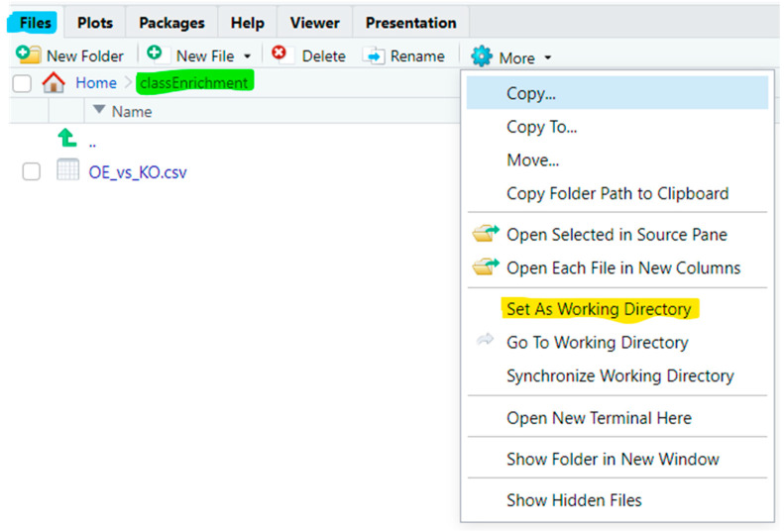Choose Copy To... from the menu
The image size is (784, 532).
[x=617, y=127]
